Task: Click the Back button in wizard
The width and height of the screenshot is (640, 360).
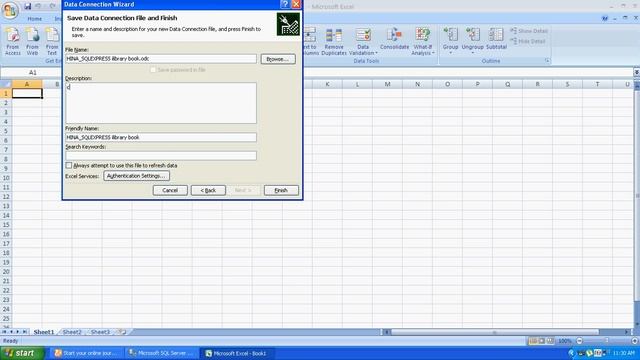Action: tap(208, 190)
